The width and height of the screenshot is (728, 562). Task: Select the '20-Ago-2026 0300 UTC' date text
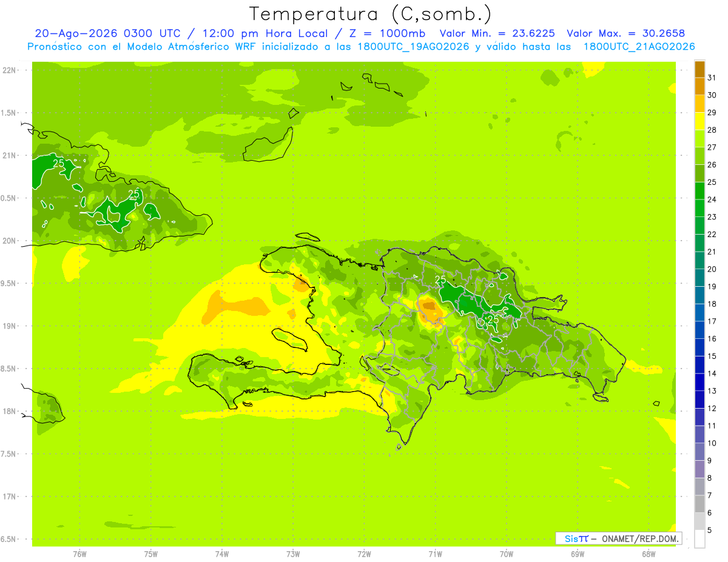coord(107,33)
